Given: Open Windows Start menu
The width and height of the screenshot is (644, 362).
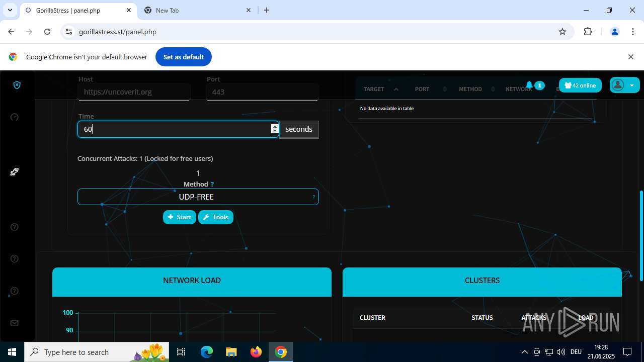Looking at the screenshot, I should (12, 352).
